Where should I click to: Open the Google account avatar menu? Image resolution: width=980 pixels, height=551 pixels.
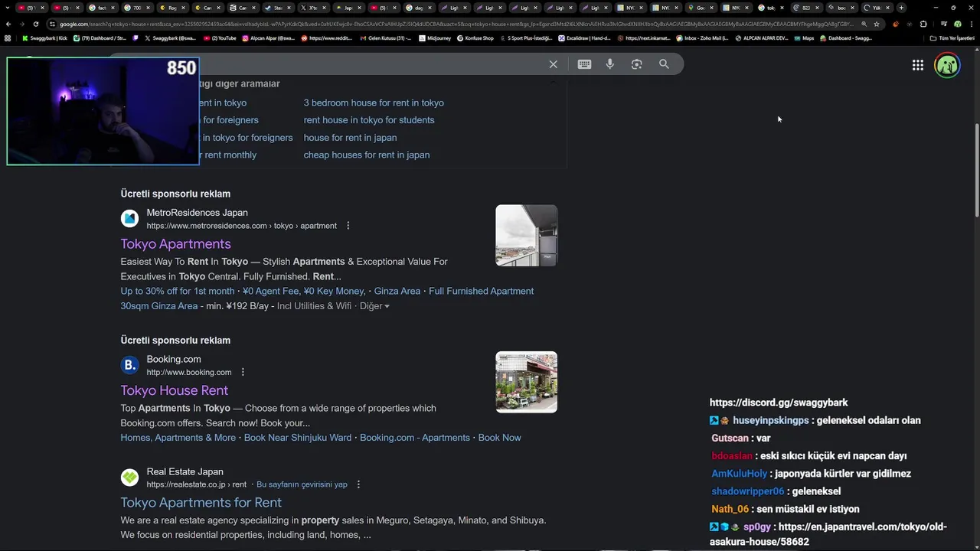click(947, 65)
